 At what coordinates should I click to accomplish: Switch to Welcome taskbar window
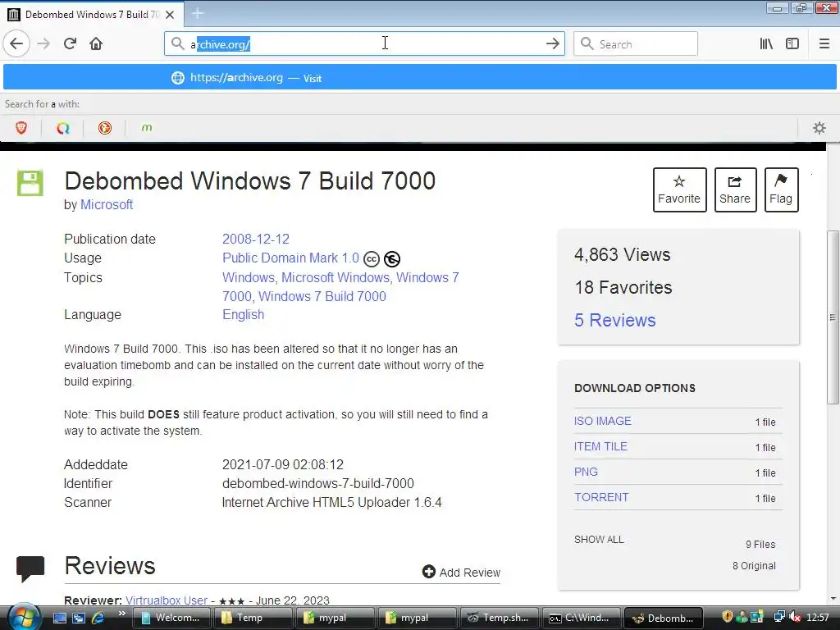tap(172, 618)
